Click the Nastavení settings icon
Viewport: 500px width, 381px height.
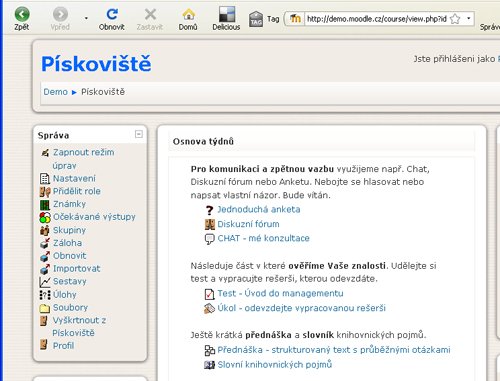coord(45,179)
